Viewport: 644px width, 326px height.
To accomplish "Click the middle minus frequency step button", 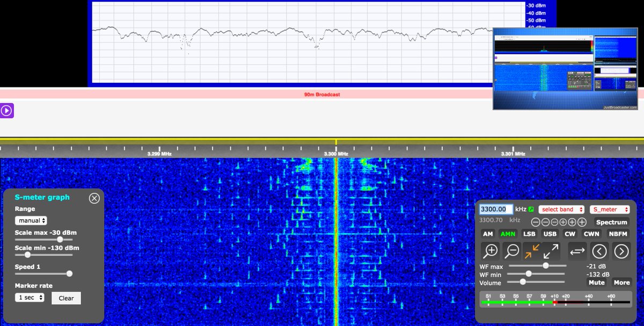I will coord(545,222).
